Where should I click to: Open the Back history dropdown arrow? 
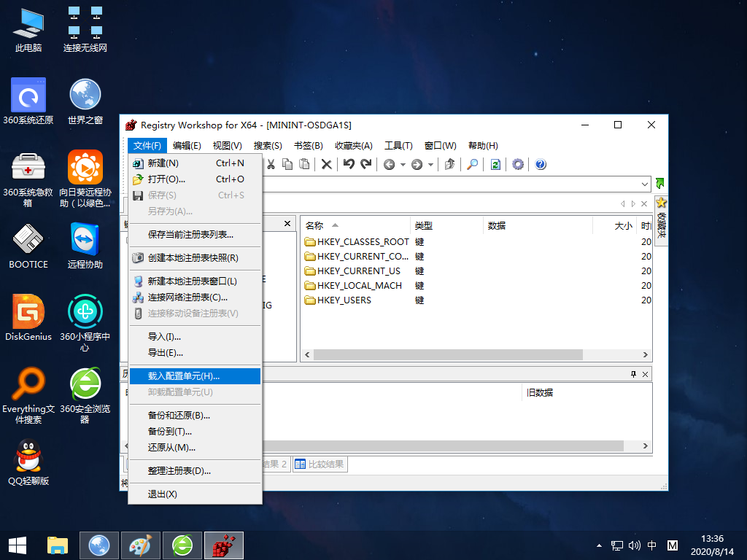point(403,165)
